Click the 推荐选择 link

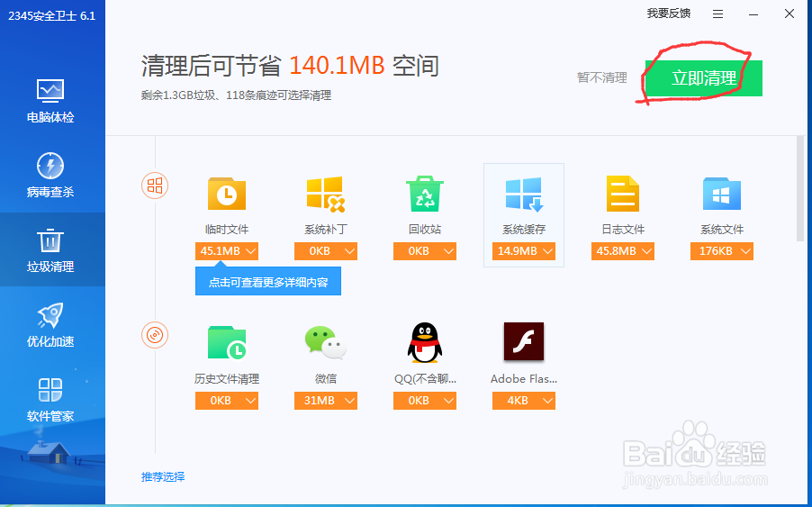(x=163, y=477)
